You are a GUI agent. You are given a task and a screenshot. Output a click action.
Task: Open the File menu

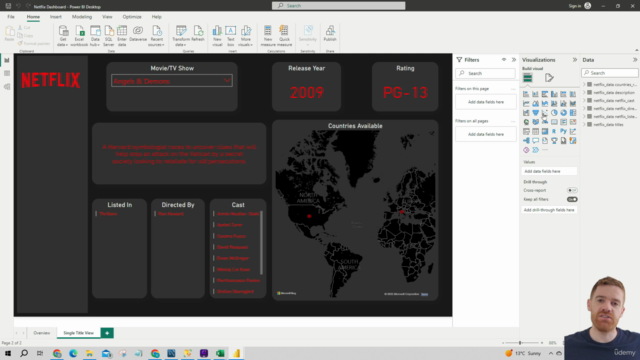point(11,17)
